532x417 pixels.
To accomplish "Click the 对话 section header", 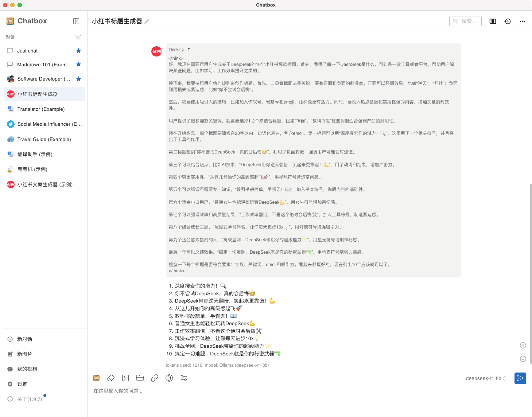I will click(x=10, y=37).
